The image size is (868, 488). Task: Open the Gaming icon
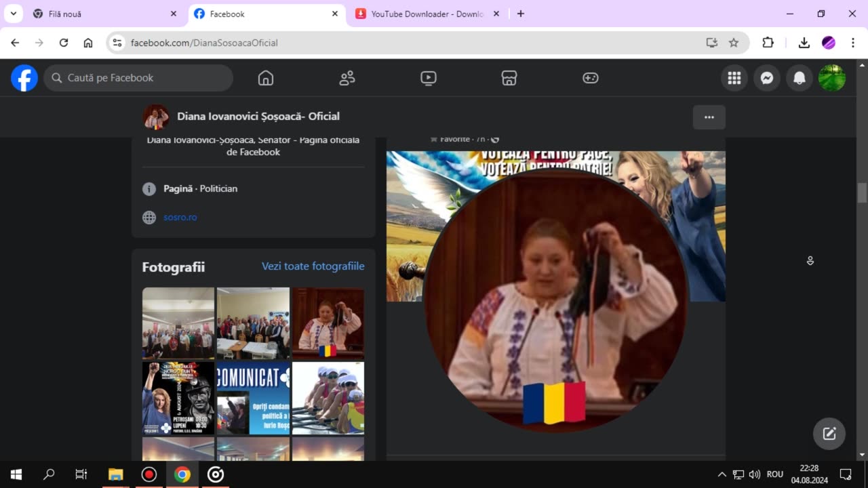(591, 78)
